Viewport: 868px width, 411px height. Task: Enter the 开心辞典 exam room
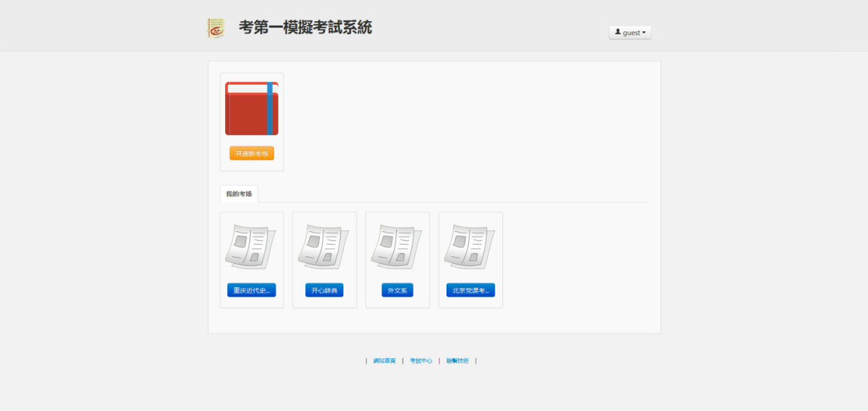tap(324, 290)
